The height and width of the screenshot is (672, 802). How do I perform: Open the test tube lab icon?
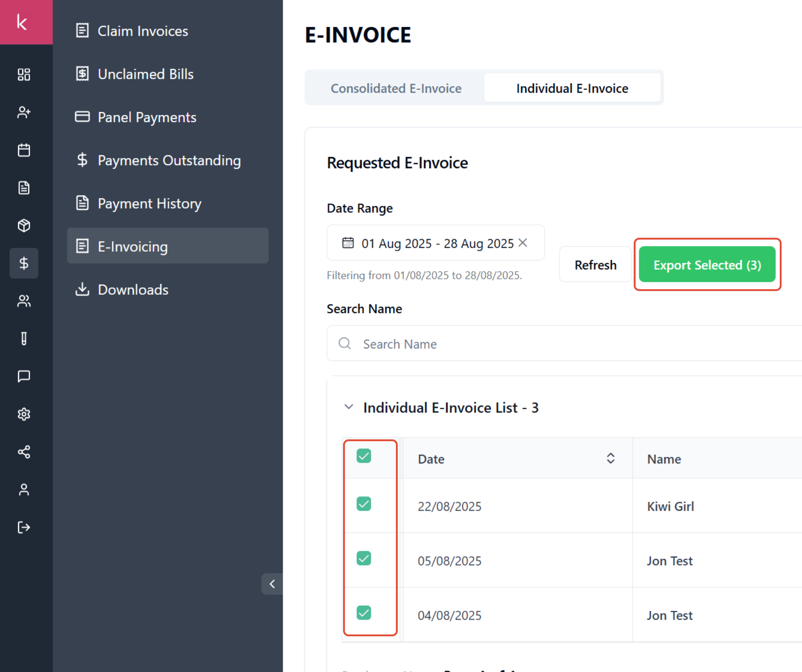[24, 339]
